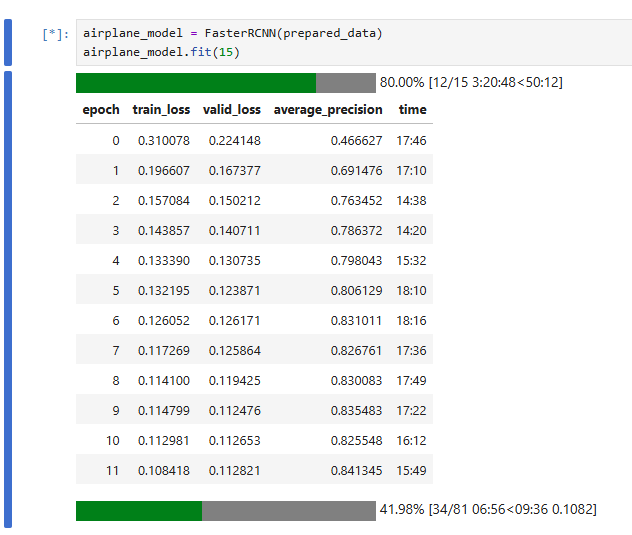632x535 pixels.
Task: Select valid_loss value 0.126171
Action: click(235, 321)
